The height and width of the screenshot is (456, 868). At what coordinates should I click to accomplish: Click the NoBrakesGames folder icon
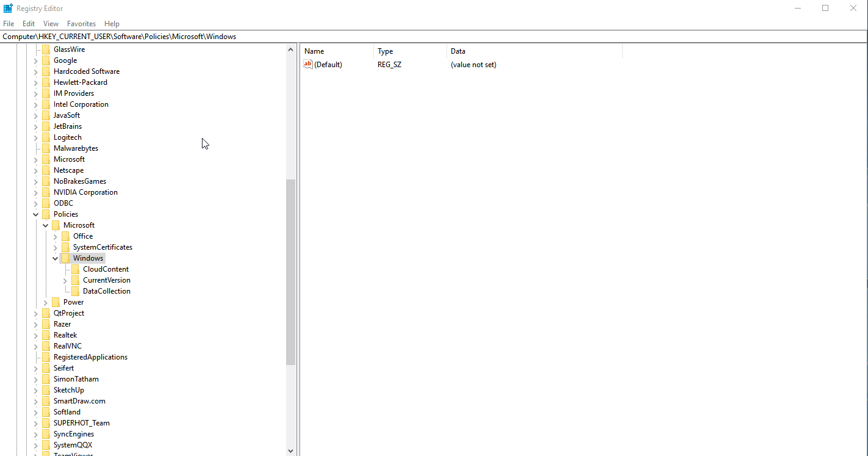(46, 181)
